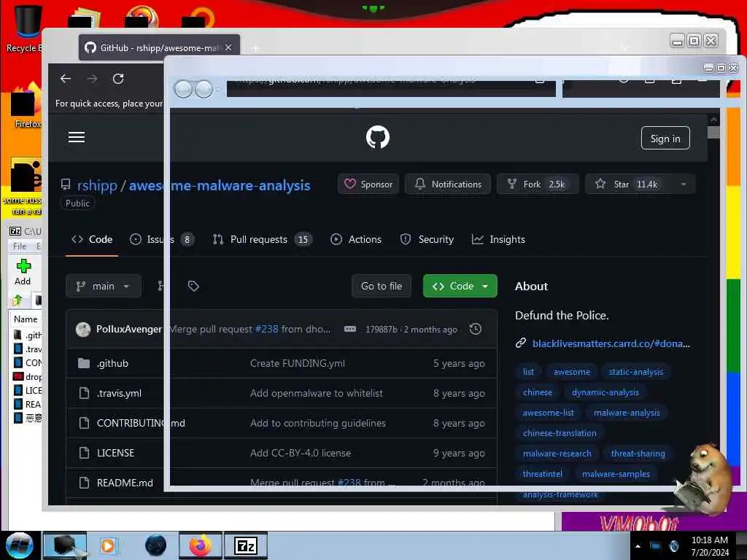Open the Actions tab
Viewport: 747px width, 560px height.
click(356, 239)
